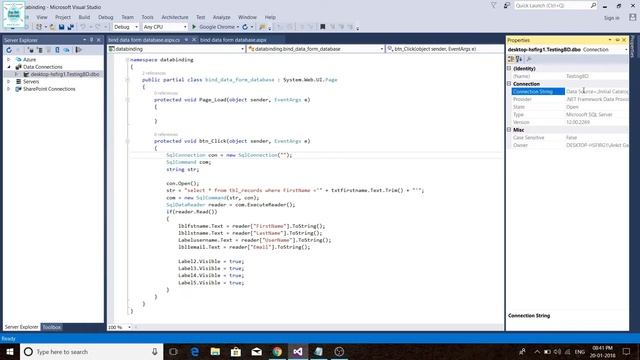The image size is (640, 360).
Task: Click Save icon in main toolbar
Action: [x=62, y=27]
